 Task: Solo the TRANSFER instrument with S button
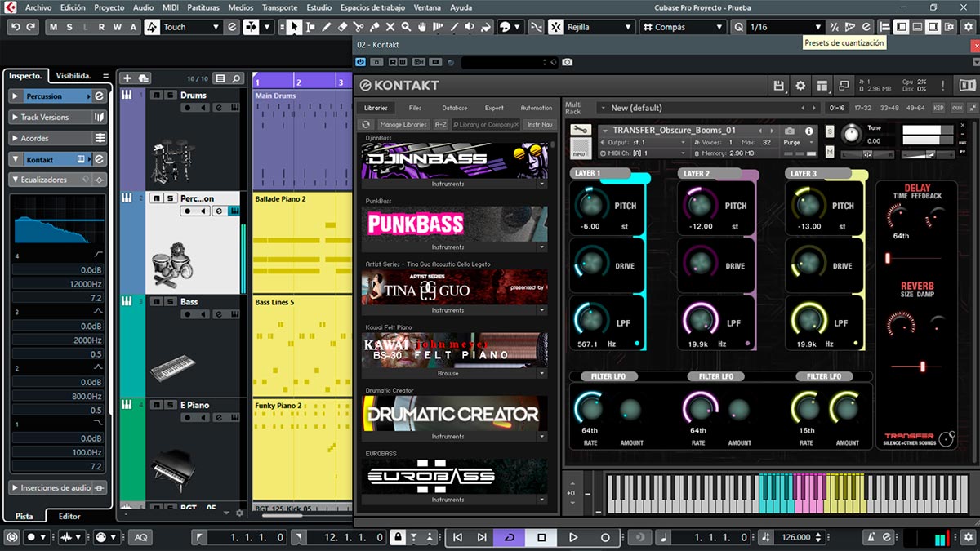830,131
